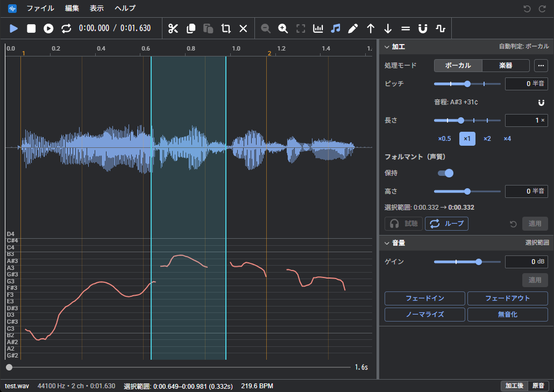Toggle the フォルマント 保持 switch
The height and width of the screenshot is (392, 554).
[445, 173]
